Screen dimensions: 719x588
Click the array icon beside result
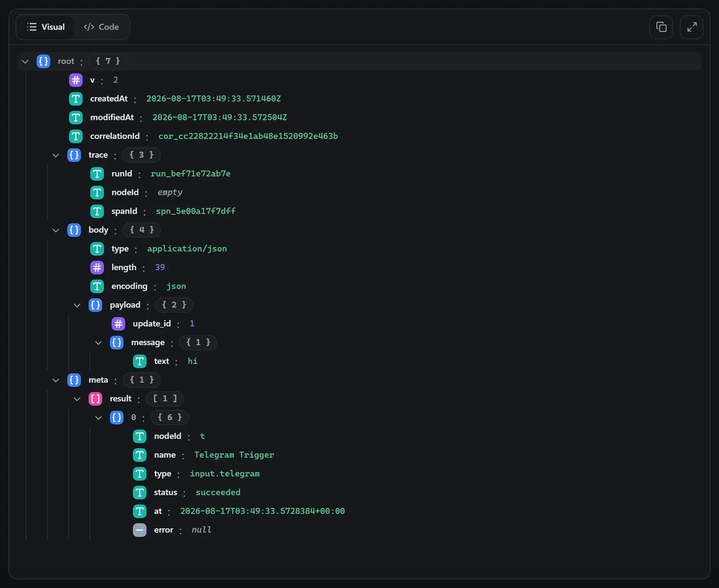click(x=95, y=399)
